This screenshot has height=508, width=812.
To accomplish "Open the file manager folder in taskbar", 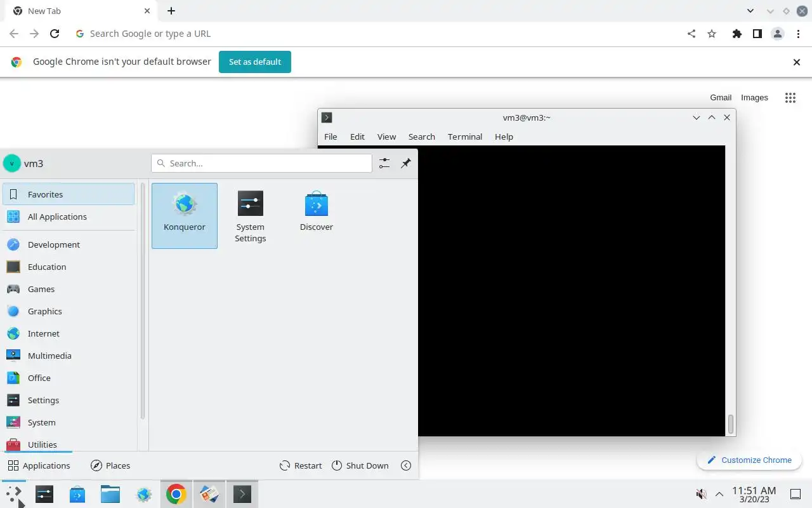I will point(110,494).
